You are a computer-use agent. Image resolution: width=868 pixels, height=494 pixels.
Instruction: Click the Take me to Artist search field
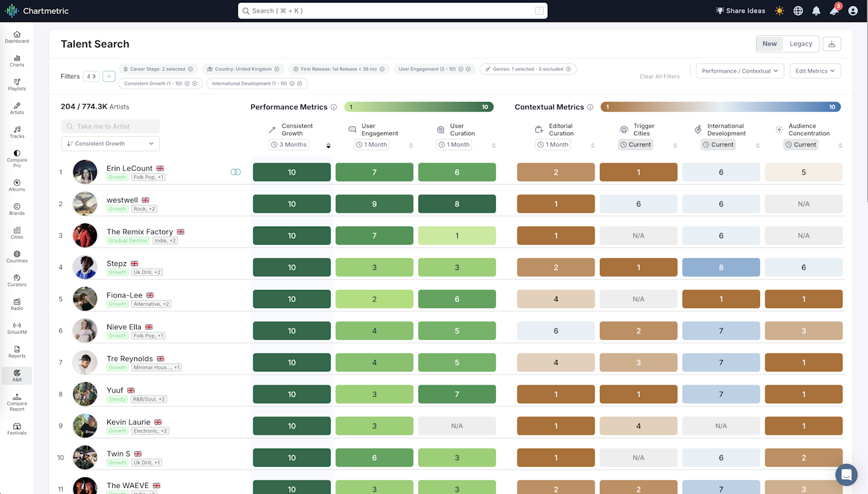coord(109,126)
